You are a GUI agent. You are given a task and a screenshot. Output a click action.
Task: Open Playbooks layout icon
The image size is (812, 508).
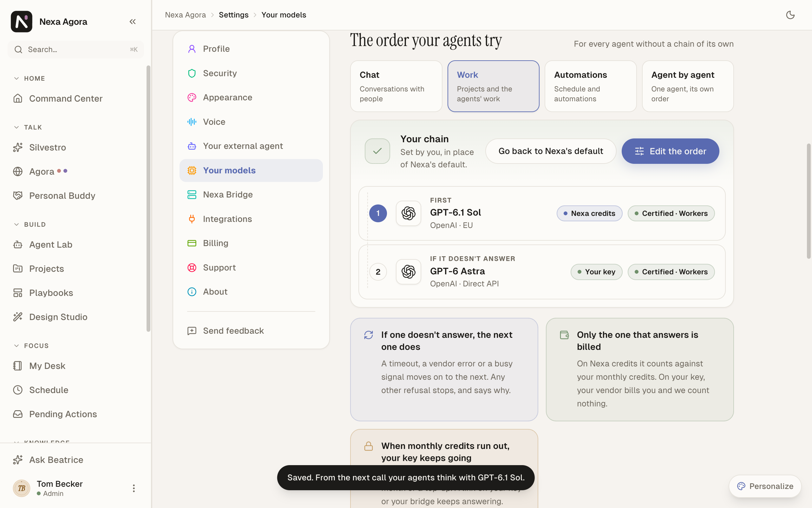[18, 293]
